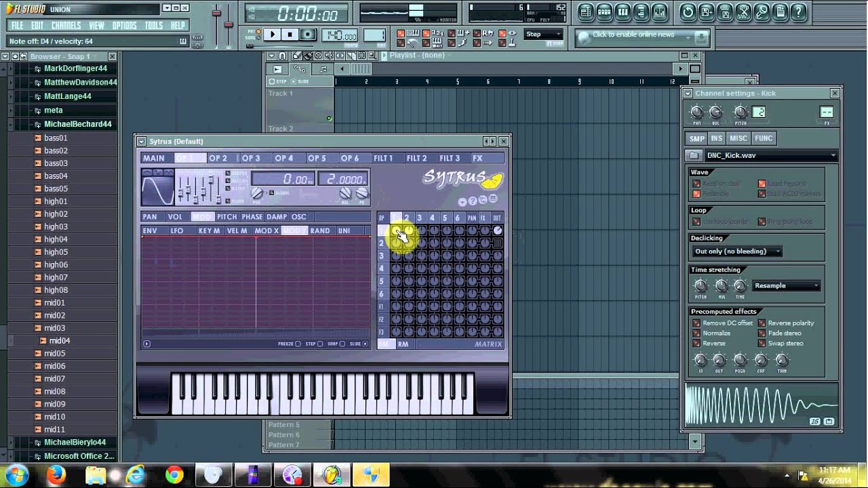Enable Reverse polarity checkbox
Viewport: 868px width, 488px height.
(x=762, y=323)
